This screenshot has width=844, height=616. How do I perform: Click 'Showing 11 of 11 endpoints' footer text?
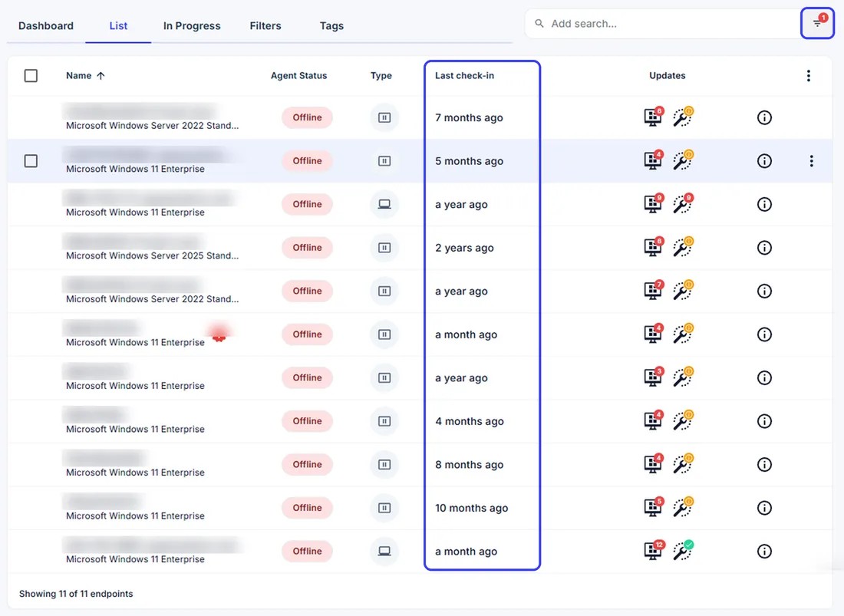coord(76,594)
